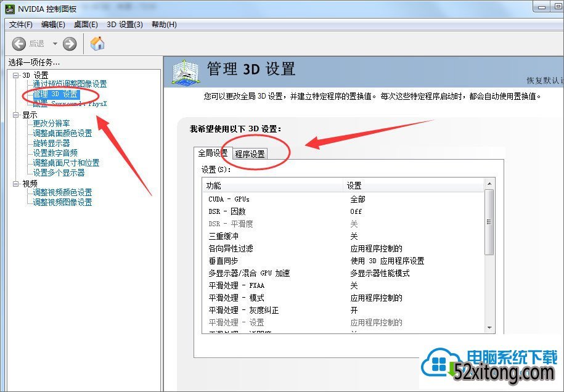Collapse the 视频 tree node
Image resolution: width=564 pixels, height=392 pixels.
16,184
